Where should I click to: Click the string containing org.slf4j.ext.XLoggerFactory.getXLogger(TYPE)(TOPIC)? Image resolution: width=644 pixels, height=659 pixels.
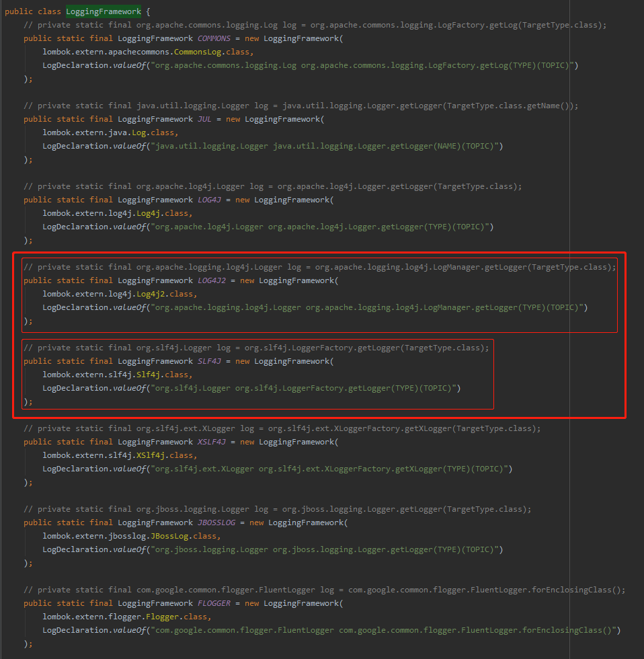[x=329, y=469]
